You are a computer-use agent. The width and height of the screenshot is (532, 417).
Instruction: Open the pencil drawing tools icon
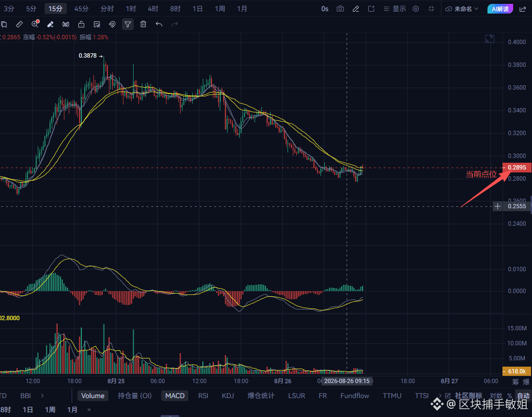[356, 9]
